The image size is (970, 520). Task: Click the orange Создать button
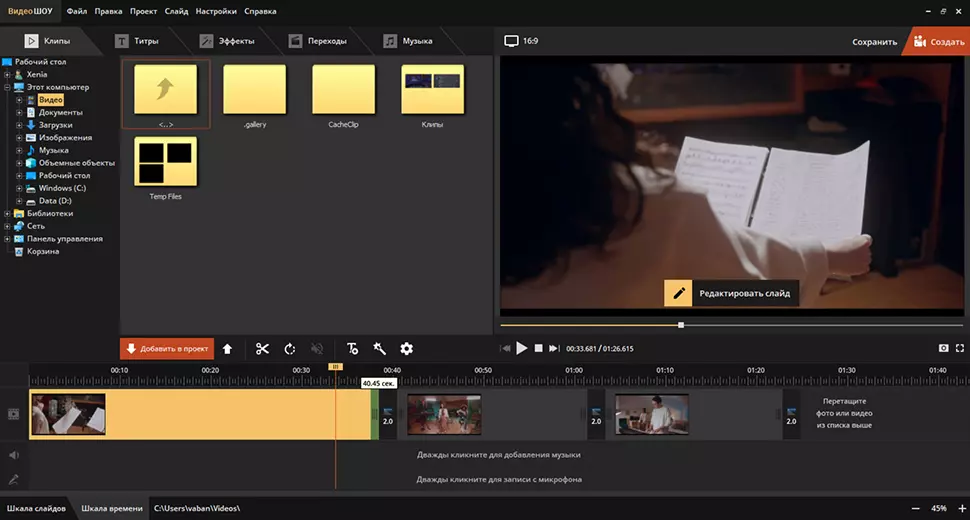[x=936, y=42]
